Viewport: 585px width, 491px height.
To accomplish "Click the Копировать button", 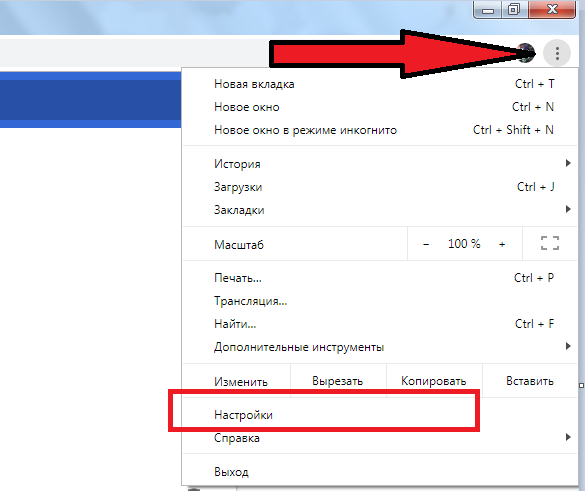I will 434,381.
